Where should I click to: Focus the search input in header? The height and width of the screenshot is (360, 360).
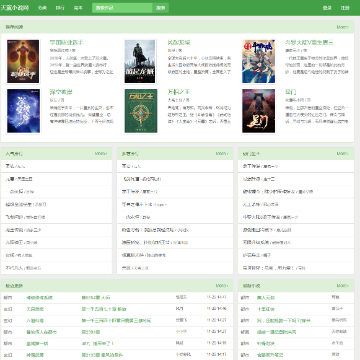tap(122, 8)
